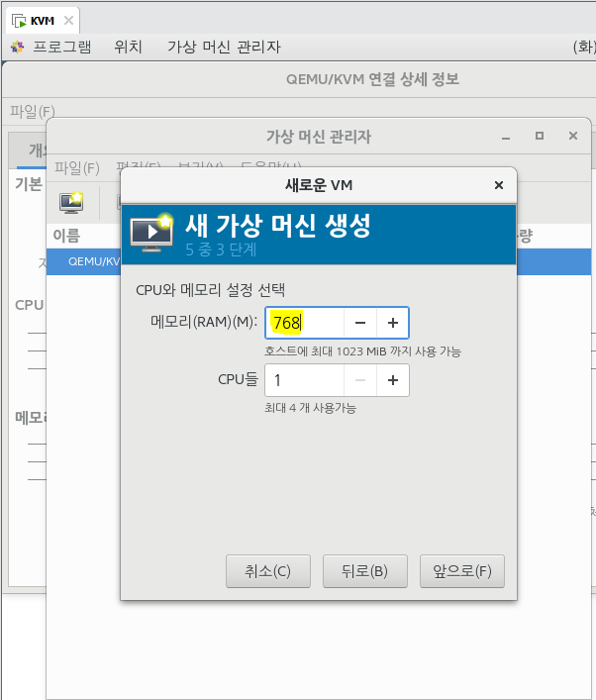Image resolution: width=596 pixels, height=700 pixels.
Task: Click the 취소(C) cancel button
Action: 268,571
